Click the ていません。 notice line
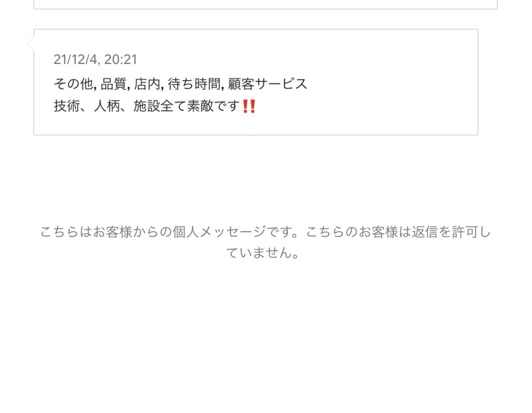This screenshot has height=413, width=532. (262, 253)
